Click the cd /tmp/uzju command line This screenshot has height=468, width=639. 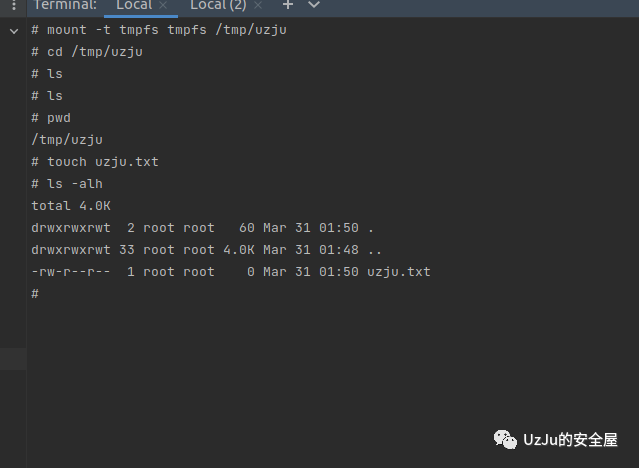87,52
